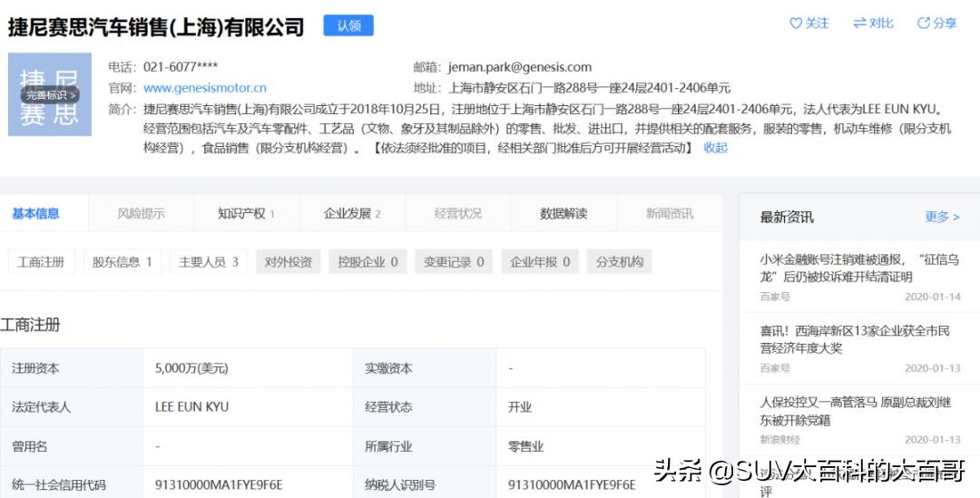Image resolution: width=980 pixels, height=498 pixels.
Task: Click the 工商注册 section heading
Action: [31, 325]
